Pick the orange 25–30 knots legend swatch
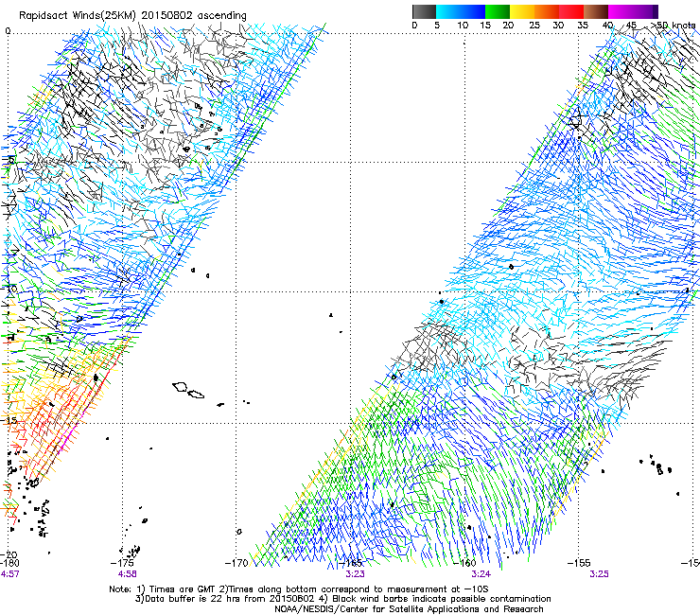This screenshot has width=700, height=615. [x=547, y=11]
